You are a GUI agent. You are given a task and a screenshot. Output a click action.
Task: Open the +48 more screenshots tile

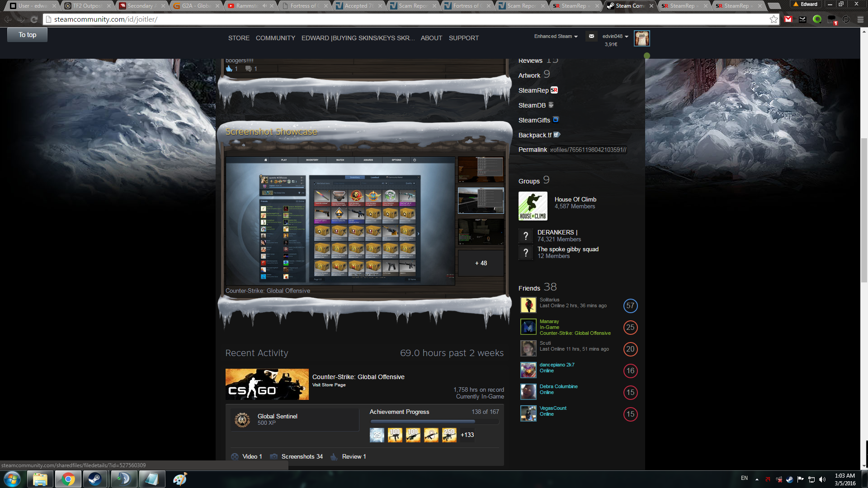[481, 263]
